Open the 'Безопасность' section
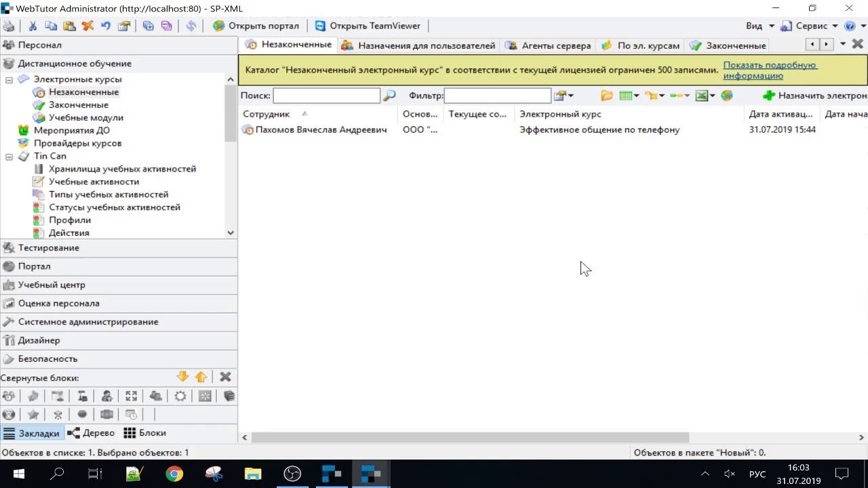This screenshot has width=868, height=488. click(x=119, y=359)
